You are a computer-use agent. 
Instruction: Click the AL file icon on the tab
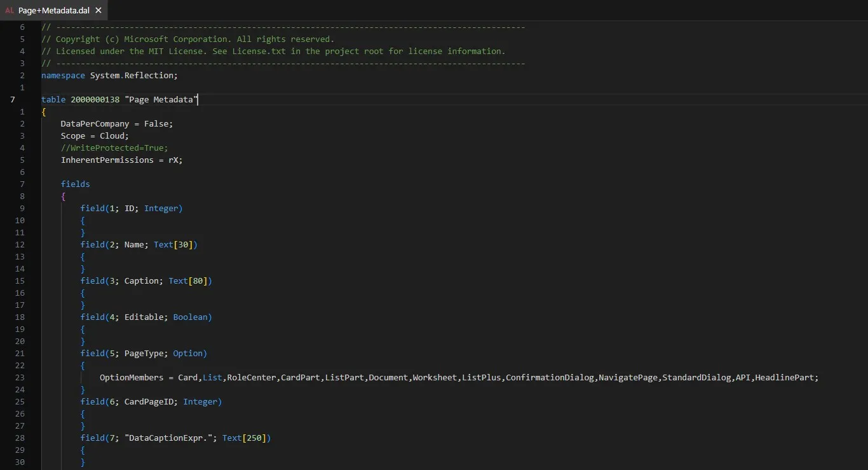[x=9, y=11]
